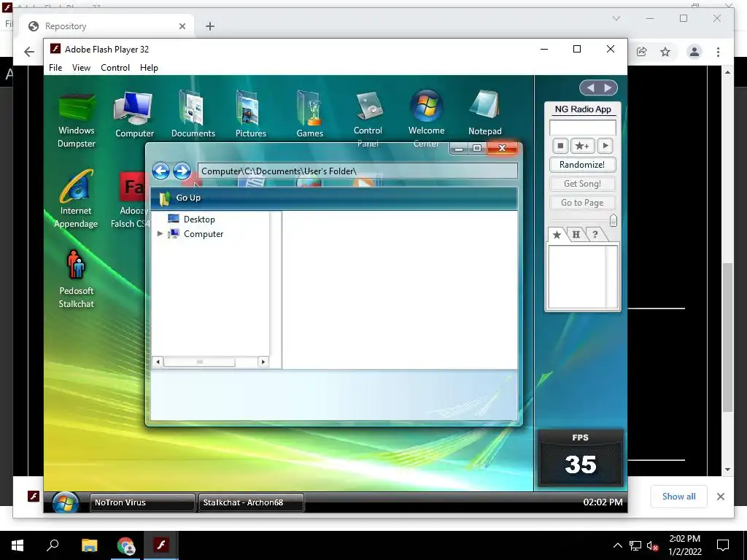Open Internet Appendage desktop icon
747x560 pixels.
point(76,199)
